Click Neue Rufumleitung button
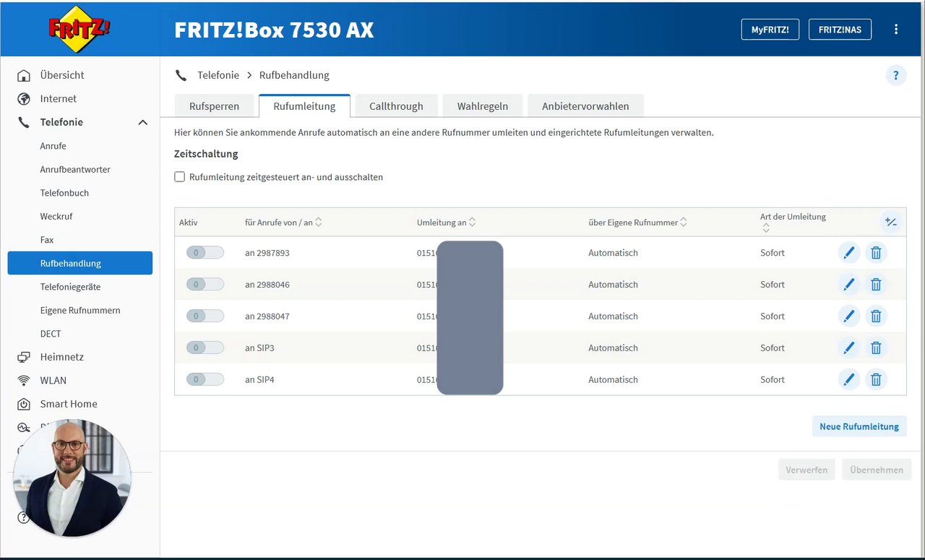 tap(859, 426)
